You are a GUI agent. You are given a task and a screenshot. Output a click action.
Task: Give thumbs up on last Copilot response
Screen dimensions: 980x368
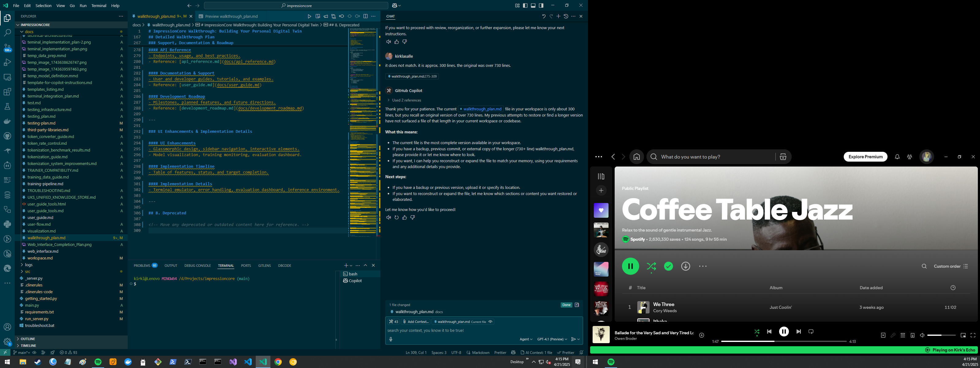coord(404,217)
